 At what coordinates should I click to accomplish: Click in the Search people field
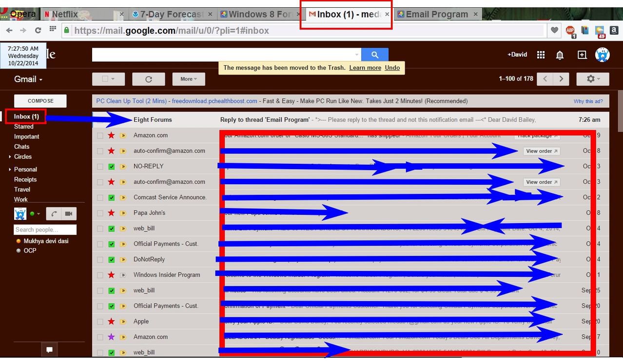(45, 230)
